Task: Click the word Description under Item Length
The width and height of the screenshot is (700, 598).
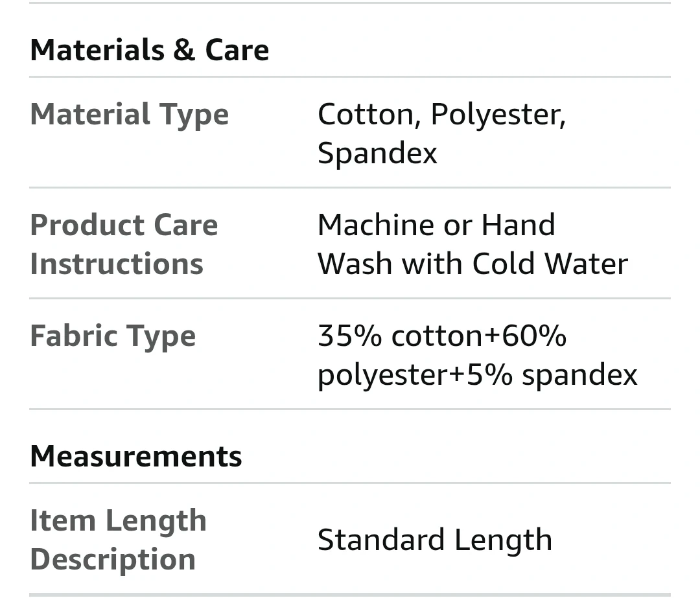Action: click(113, 560)
